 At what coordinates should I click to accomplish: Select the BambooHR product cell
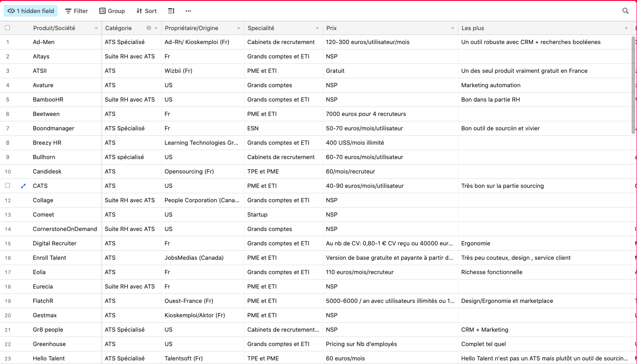coord(48,99)
